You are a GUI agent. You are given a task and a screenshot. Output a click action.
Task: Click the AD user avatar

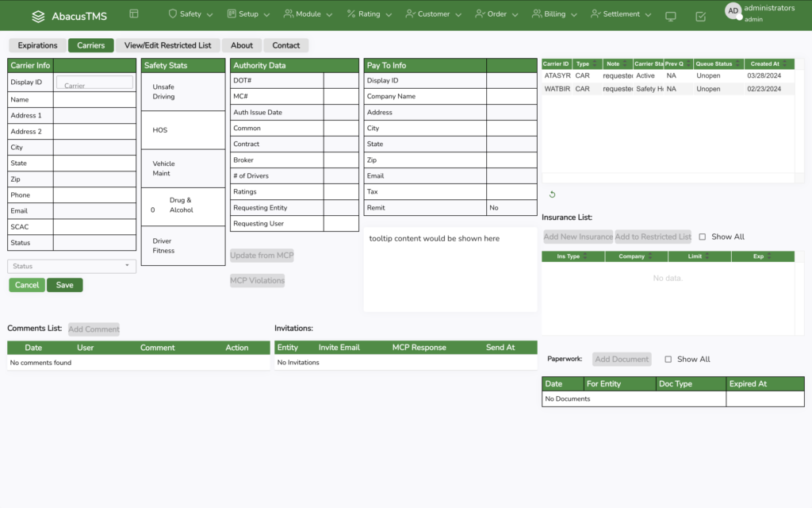tap(733, 11)
